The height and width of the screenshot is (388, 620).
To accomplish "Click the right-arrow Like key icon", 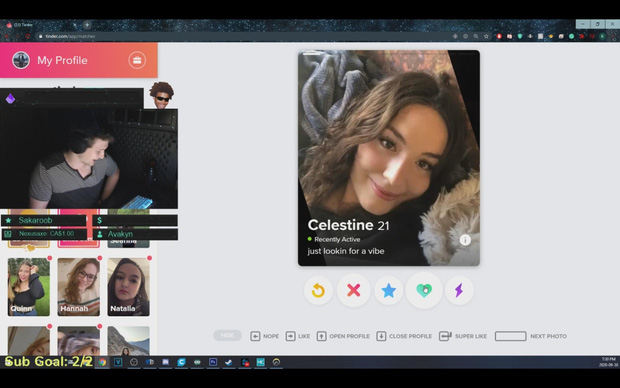I will pos(290,336).
